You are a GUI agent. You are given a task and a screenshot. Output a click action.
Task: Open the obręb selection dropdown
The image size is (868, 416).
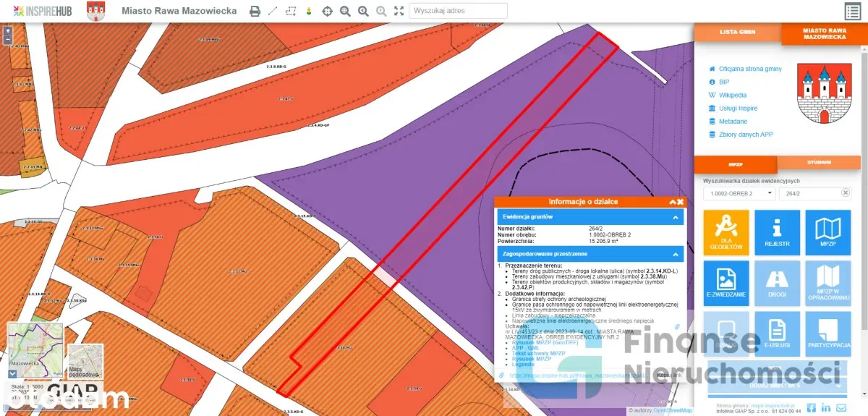coord(739,193)
